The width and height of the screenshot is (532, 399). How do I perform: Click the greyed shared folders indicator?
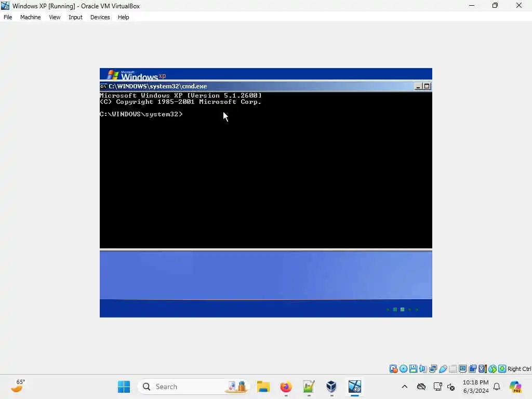click(x=453, y=369)
